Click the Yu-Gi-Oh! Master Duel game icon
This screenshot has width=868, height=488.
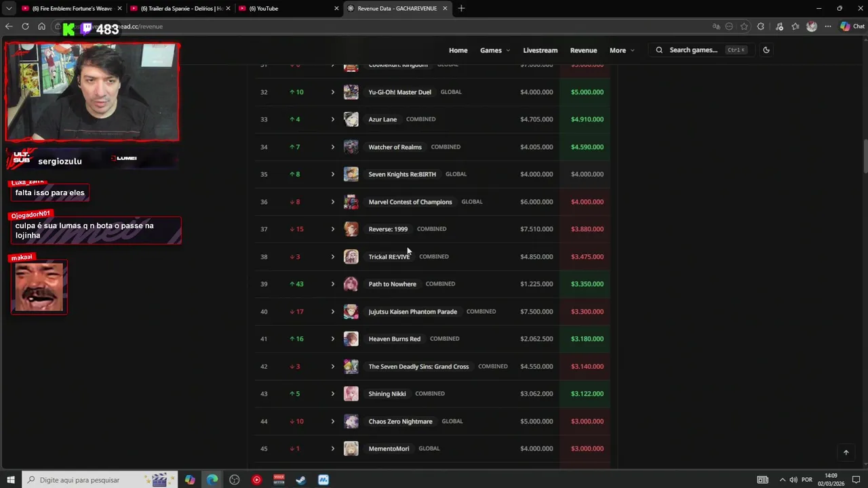[x=351, y=92]
